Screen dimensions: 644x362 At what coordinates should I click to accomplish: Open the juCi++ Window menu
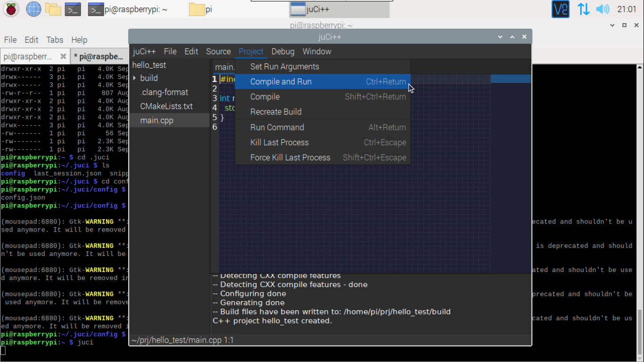pyautogui.click(x=317, y=51)
